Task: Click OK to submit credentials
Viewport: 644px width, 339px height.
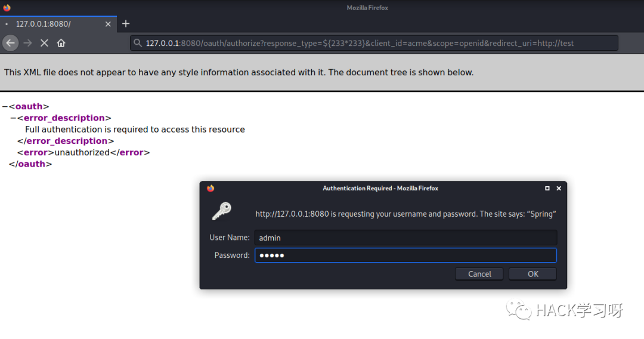Action: (x=532, y=274)
